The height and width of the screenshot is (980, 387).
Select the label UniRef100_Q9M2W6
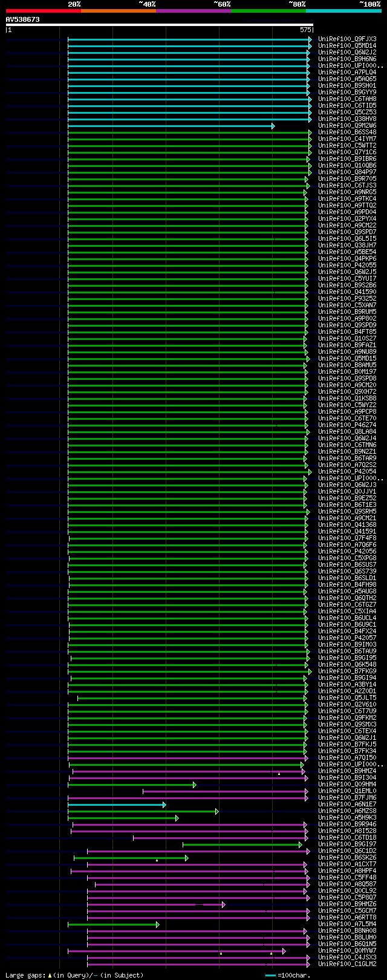(347, 126)
